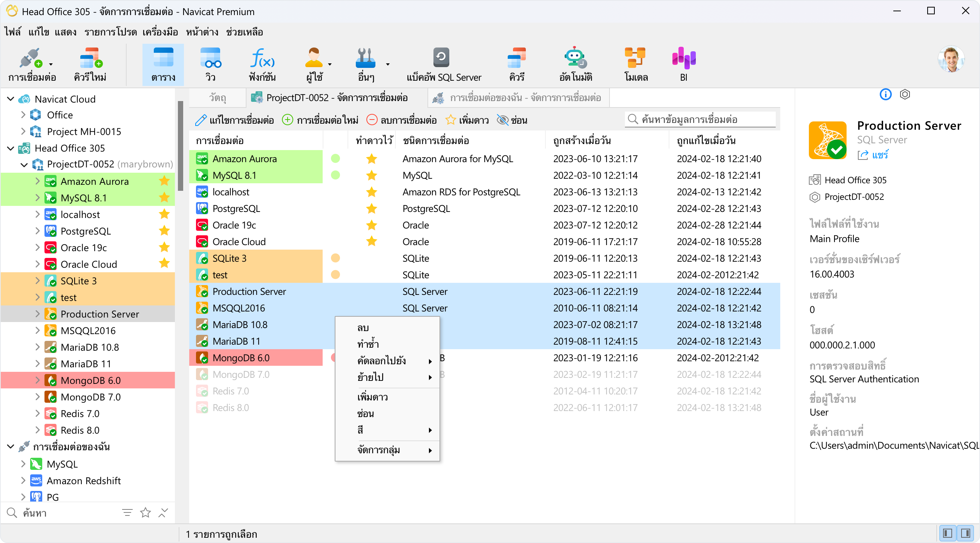Open the สี color submenu in context menu
The width and height of the screenshot is (980, 543).
[387, 430]
